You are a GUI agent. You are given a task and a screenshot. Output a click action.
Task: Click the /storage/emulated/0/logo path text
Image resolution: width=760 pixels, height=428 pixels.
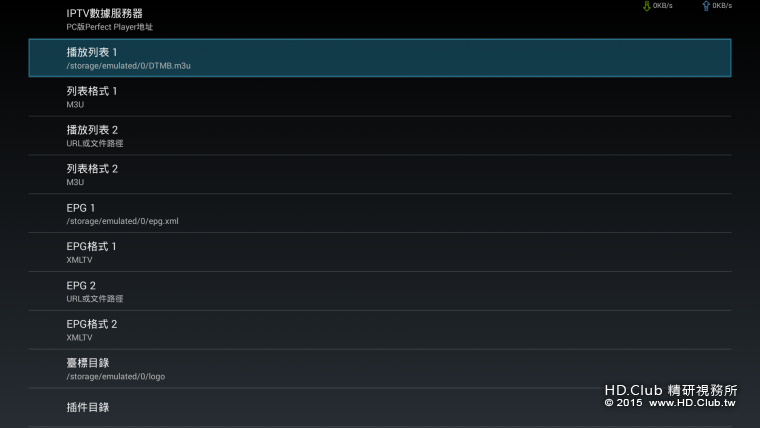115,377
